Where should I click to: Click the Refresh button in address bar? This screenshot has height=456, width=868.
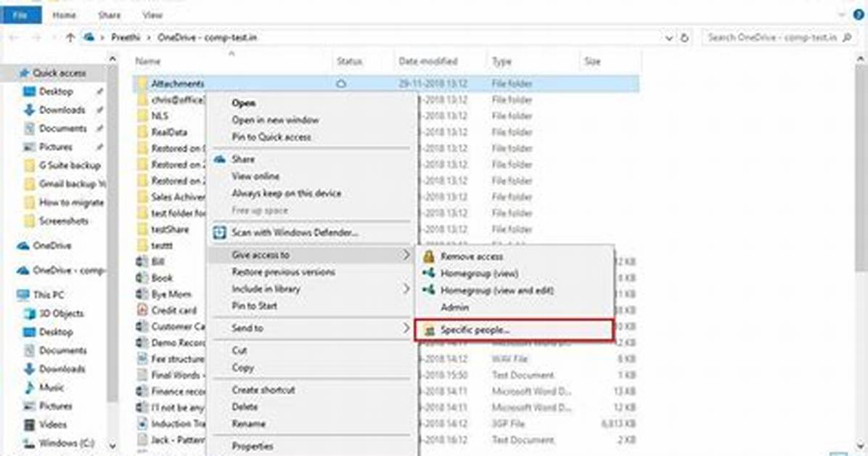click(x=684, y=38)
